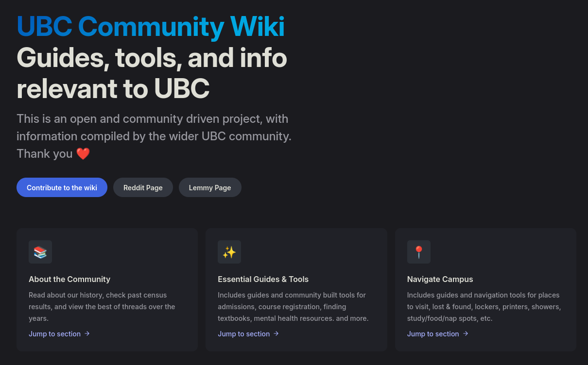Click the books icon above About the Community
588x365 pixels.
tap(40, 252)
